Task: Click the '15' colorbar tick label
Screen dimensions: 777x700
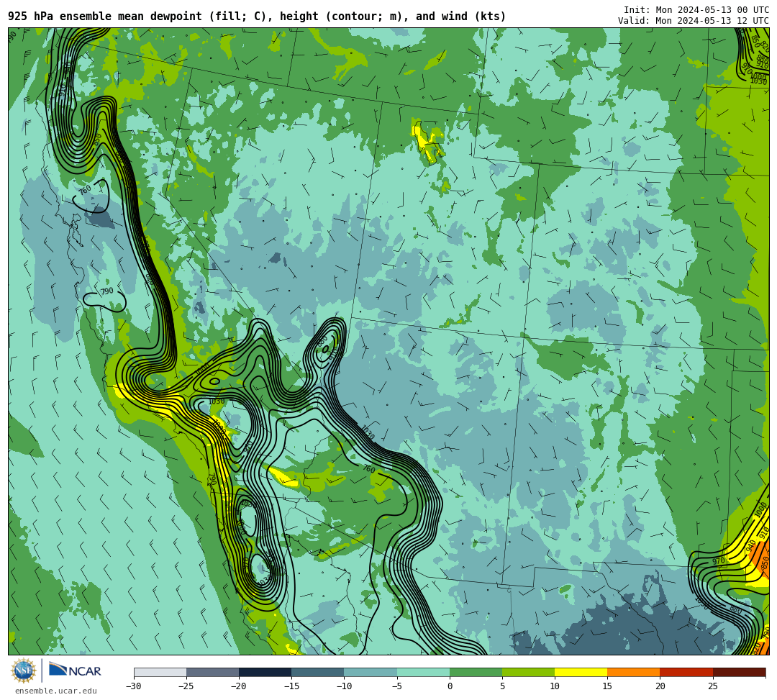Action: (x=607, y=686)
